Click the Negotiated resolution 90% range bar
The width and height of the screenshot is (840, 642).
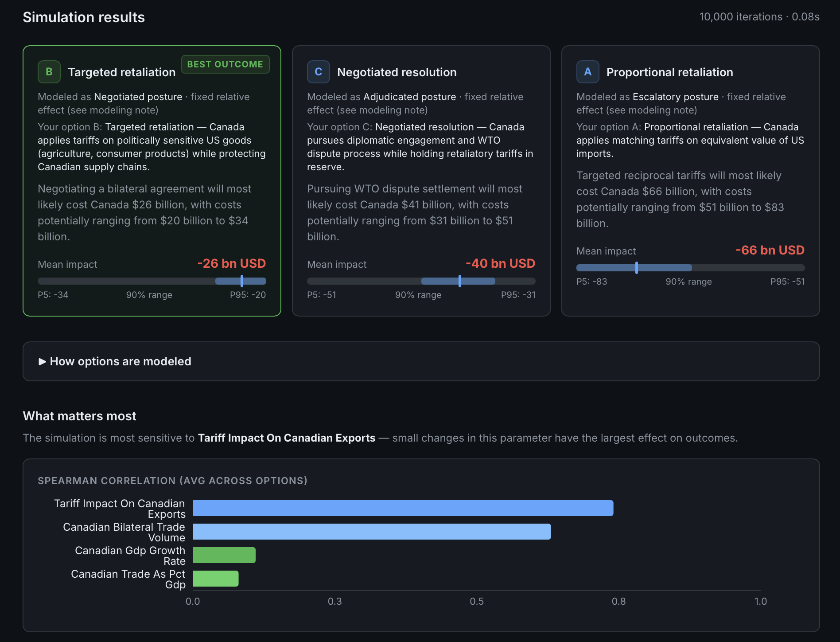pyautogui.click(x=458, y=281)
